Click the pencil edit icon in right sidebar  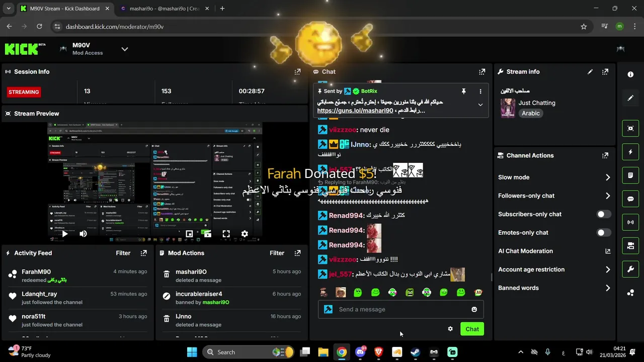click(x=630, y=98)
